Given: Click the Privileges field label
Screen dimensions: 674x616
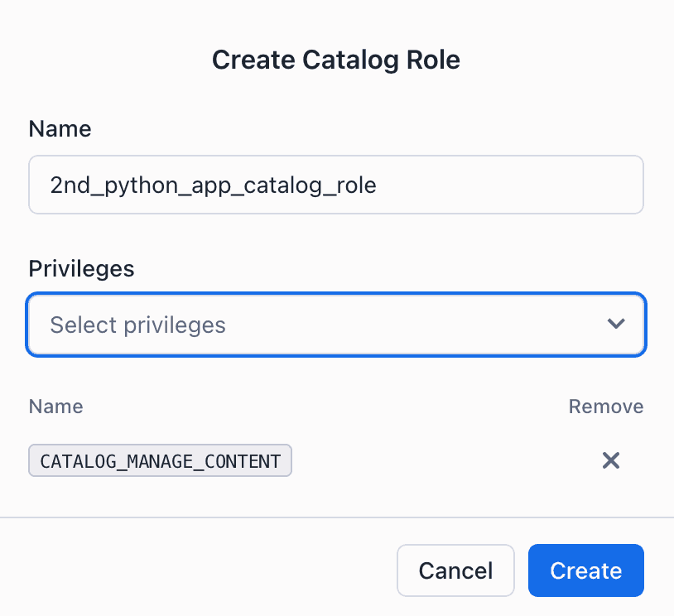Looking at the screenshot, I should point(81,268).
